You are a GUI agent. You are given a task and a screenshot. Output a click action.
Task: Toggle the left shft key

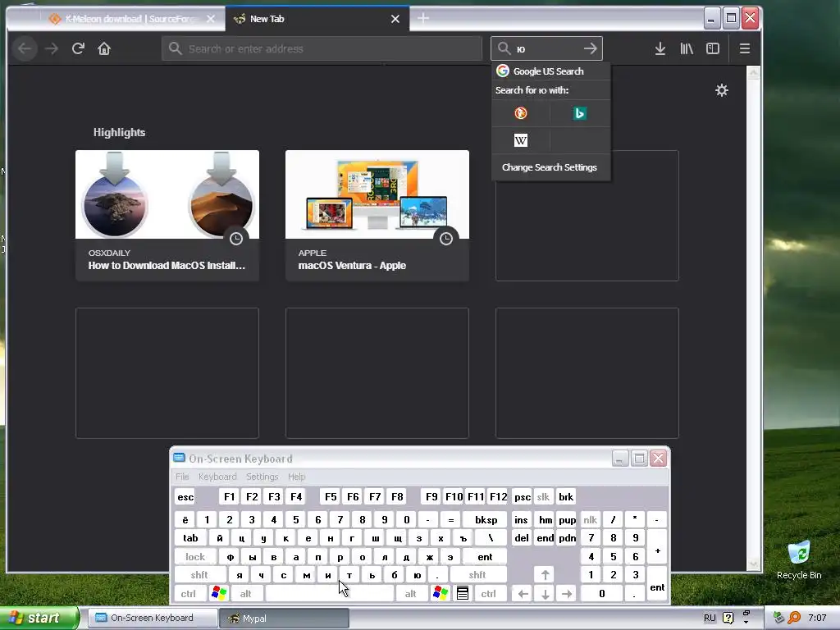click(199, 575)
